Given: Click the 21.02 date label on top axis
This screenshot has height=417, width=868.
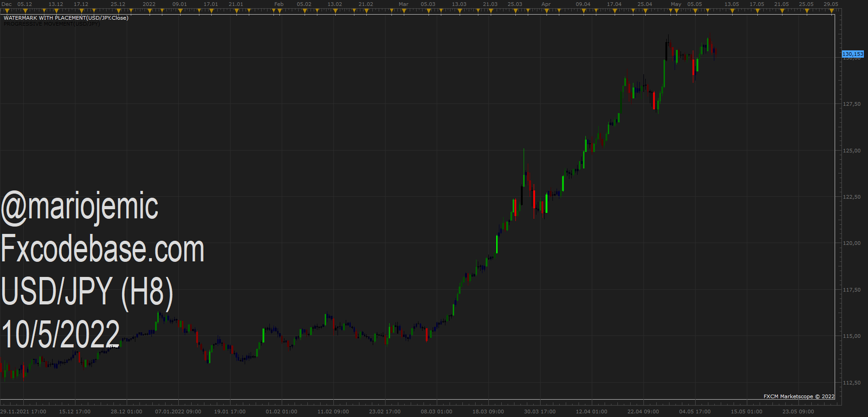Looking at the screenshot, I should [x=366, y=4].
